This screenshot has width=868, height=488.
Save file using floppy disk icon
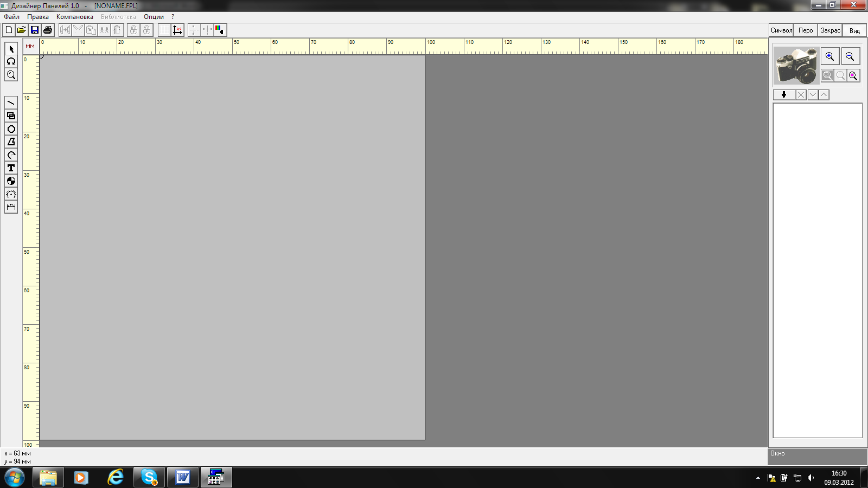tap(35, 30)
